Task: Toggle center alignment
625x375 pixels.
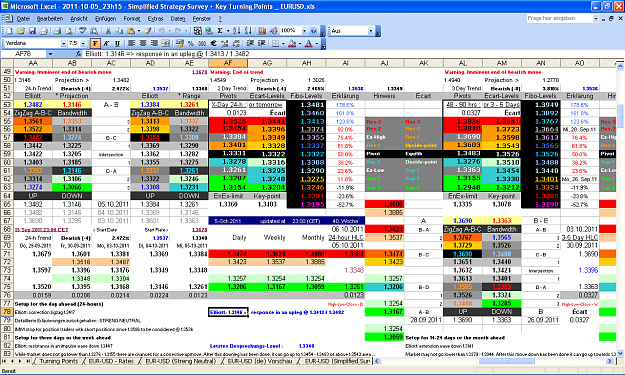Action: point(143,43)
